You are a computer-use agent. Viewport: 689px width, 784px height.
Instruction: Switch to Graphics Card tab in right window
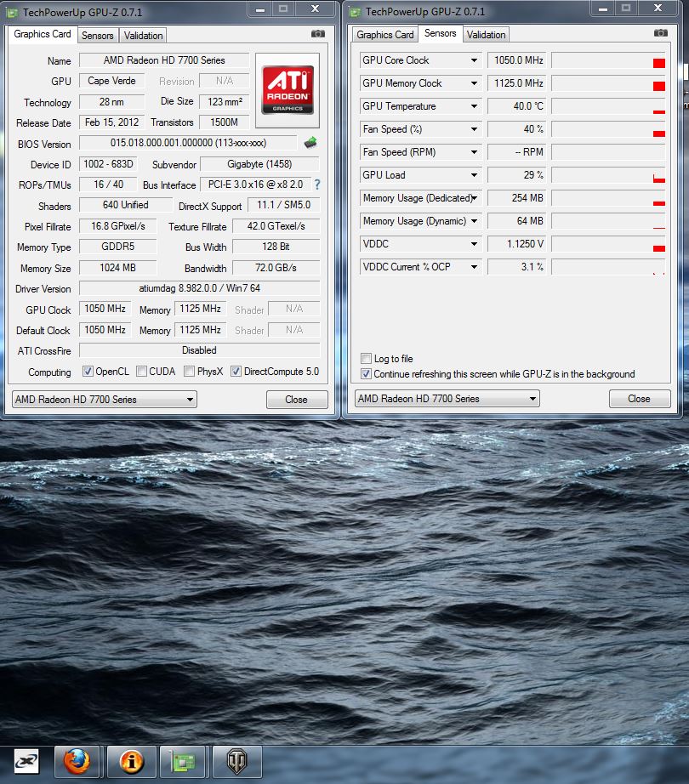point(385,35)
